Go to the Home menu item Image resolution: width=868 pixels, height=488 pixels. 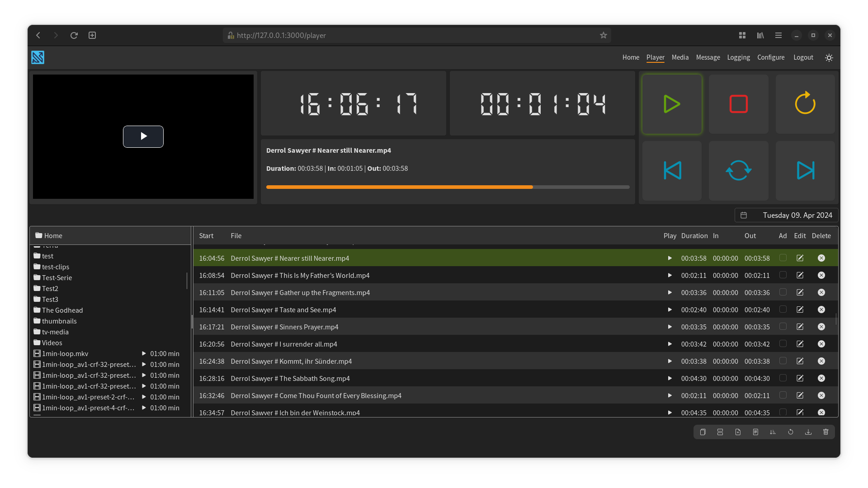click(x=631, y=57)
